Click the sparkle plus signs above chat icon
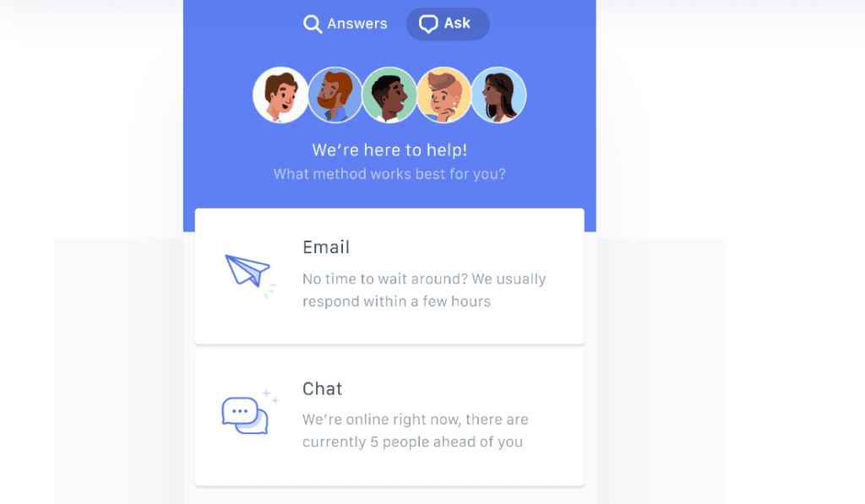 click(x=270, y=396)
